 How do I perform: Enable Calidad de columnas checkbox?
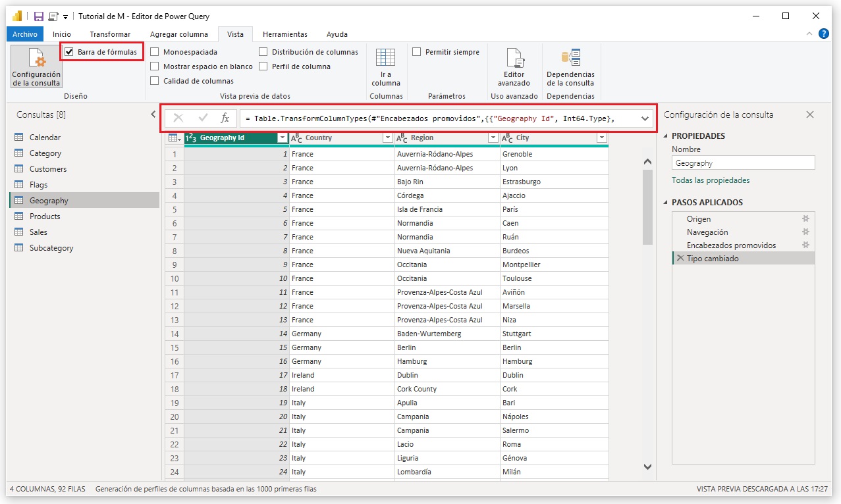[x=155, y=81]
